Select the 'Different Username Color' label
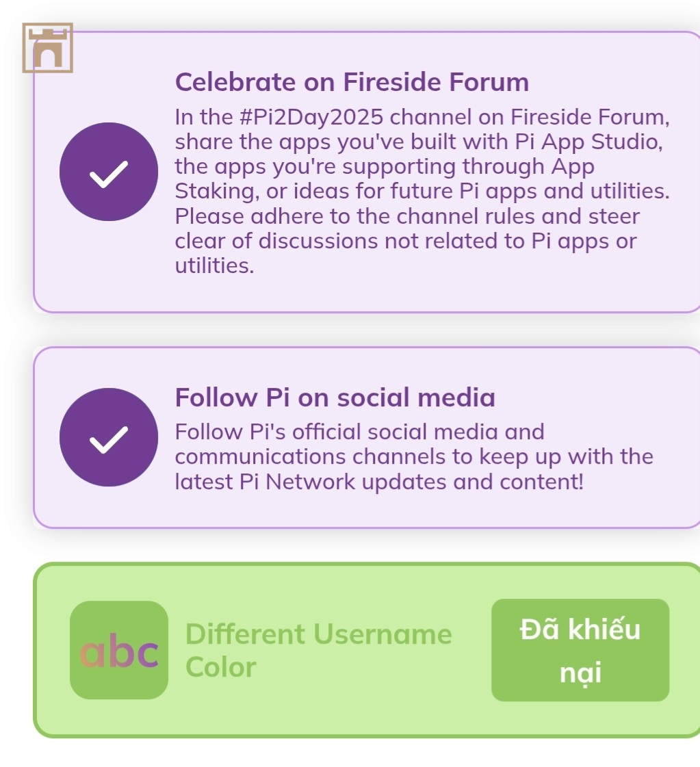The height and width of the screenshot is (767, 700). [318, 651]
